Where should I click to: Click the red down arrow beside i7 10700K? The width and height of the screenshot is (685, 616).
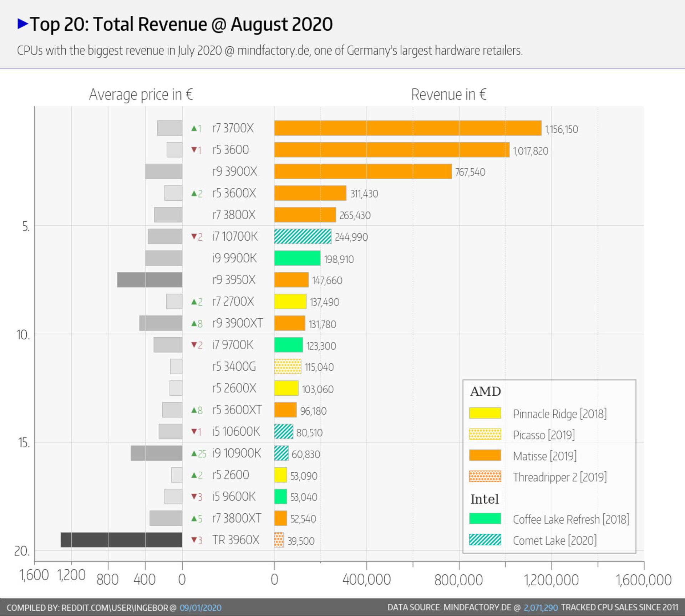click(x=194, y=236)
